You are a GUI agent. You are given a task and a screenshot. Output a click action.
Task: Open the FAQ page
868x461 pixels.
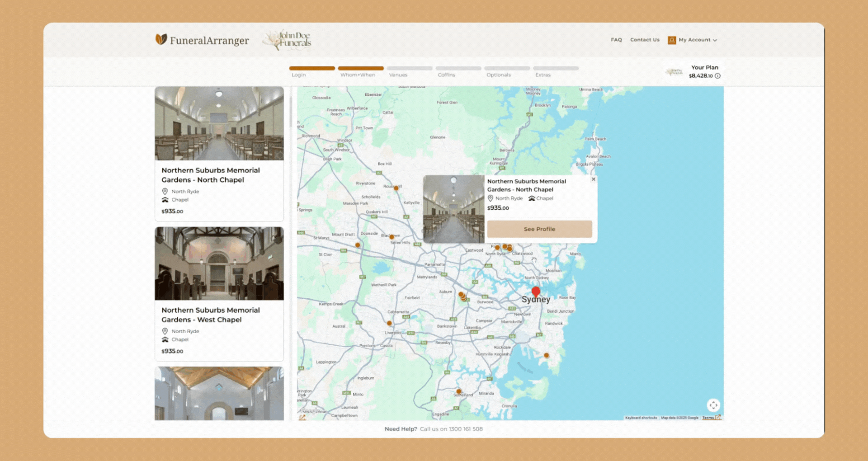pos(616,40)
